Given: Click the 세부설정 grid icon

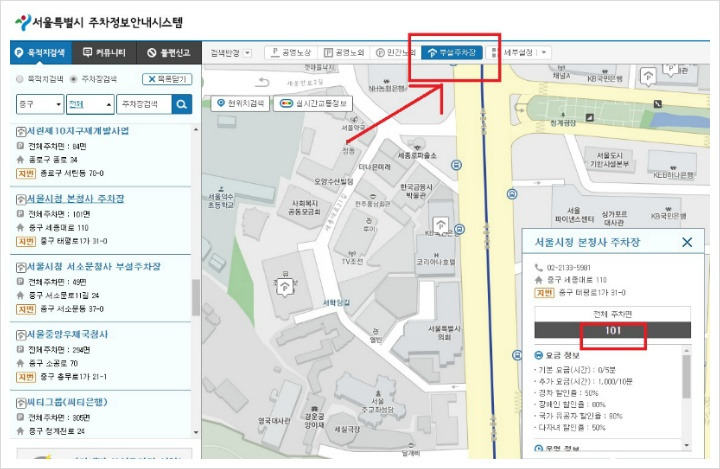Looking at the screenshot, I should [x=494, y=52].
